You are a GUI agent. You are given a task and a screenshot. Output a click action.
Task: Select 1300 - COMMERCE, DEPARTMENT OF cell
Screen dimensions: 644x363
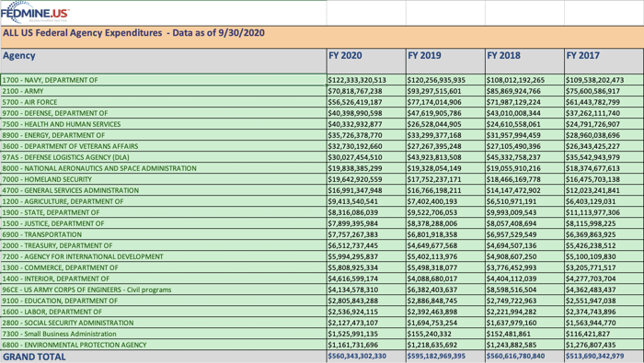pyautogui.click(x=164, y=268)
